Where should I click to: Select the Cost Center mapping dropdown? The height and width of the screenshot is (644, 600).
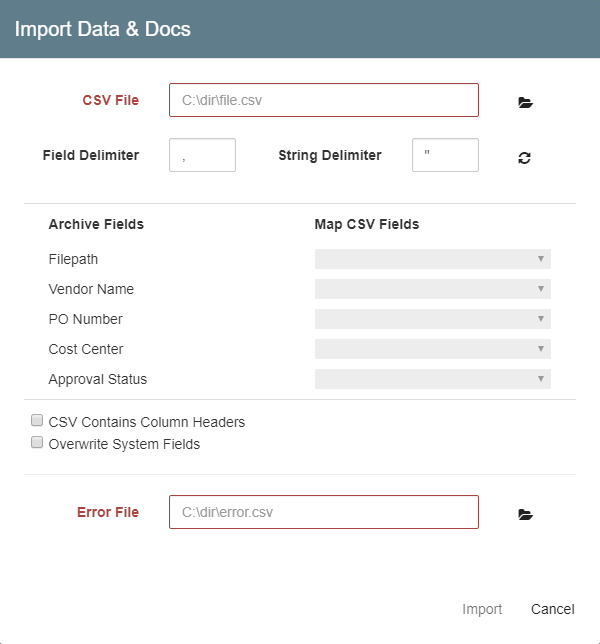click(x=432, y=349)
